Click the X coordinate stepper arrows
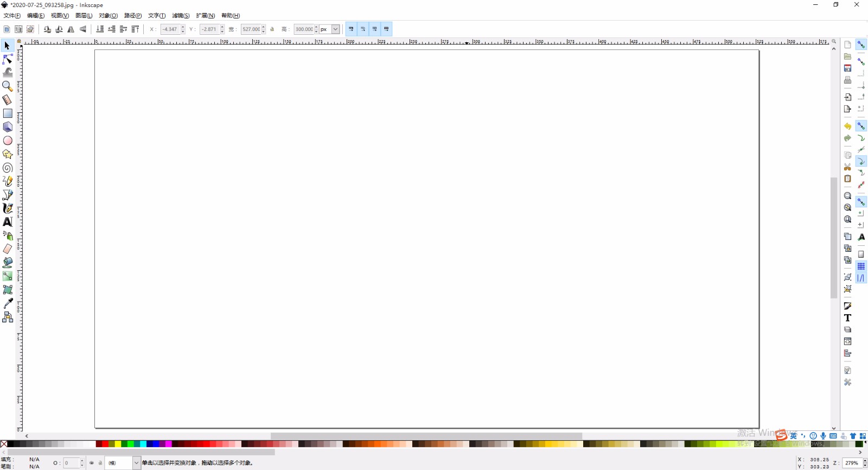Screen dimensions: 868x470 (183, 29)
